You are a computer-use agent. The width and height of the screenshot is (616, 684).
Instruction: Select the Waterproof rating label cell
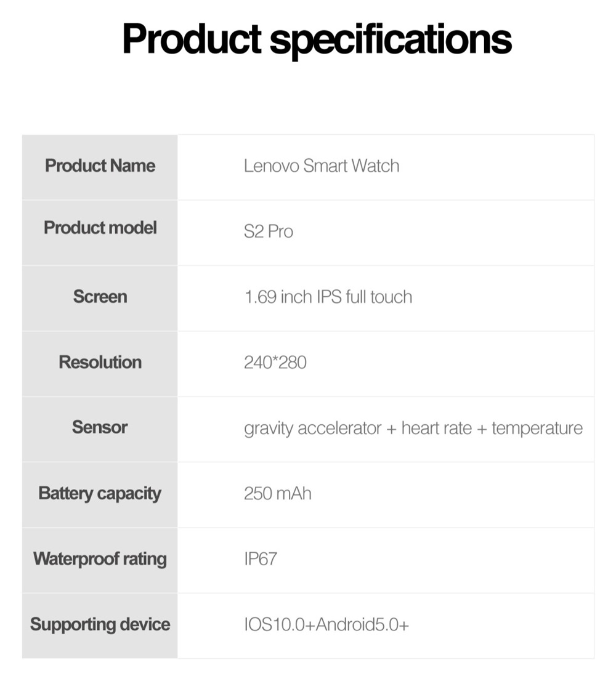[100, 559]
